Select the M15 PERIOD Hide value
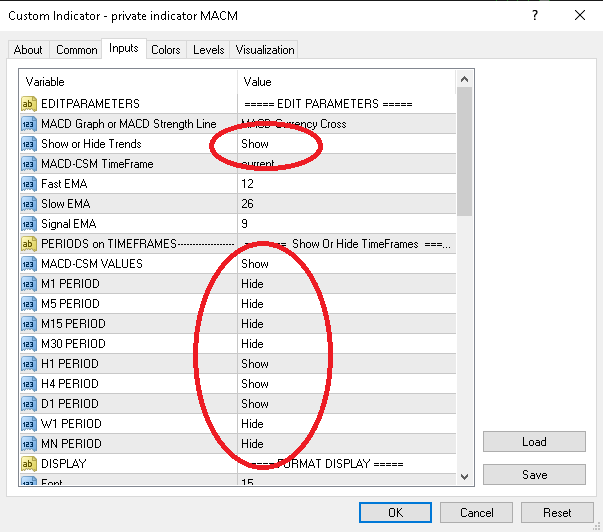Image resolution: width=603 pixels, height=532 pixels. point(252,324)
